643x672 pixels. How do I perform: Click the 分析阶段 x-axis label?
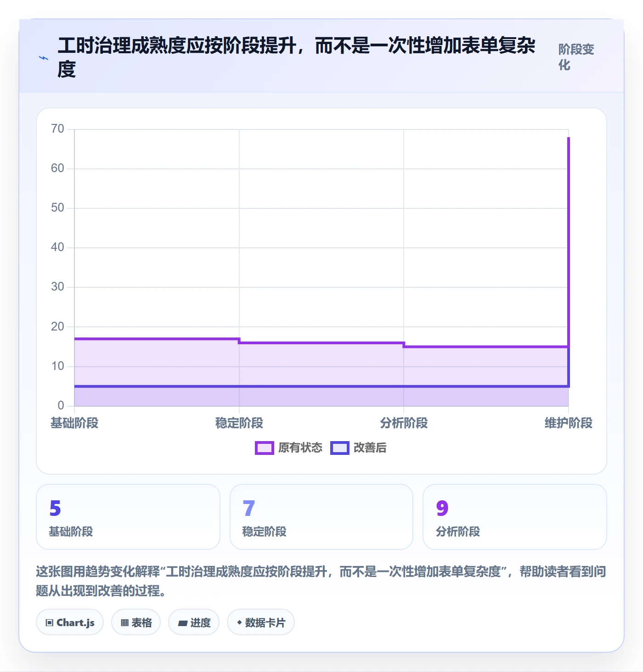coord(404,423)
